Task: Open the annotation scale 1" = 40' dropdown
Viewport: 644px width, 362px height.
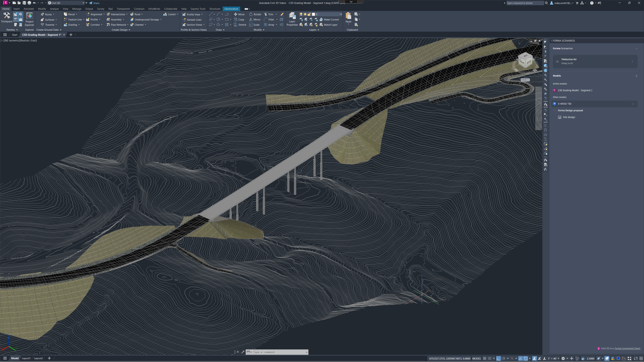Action: pos(553,358)
